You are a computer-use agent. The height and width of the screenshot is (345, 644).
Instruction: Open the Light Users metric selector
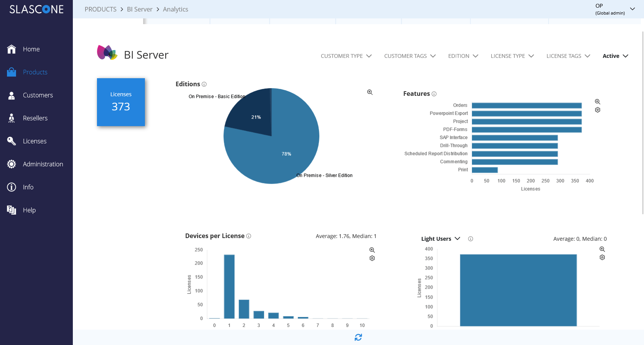pos(440,239)
